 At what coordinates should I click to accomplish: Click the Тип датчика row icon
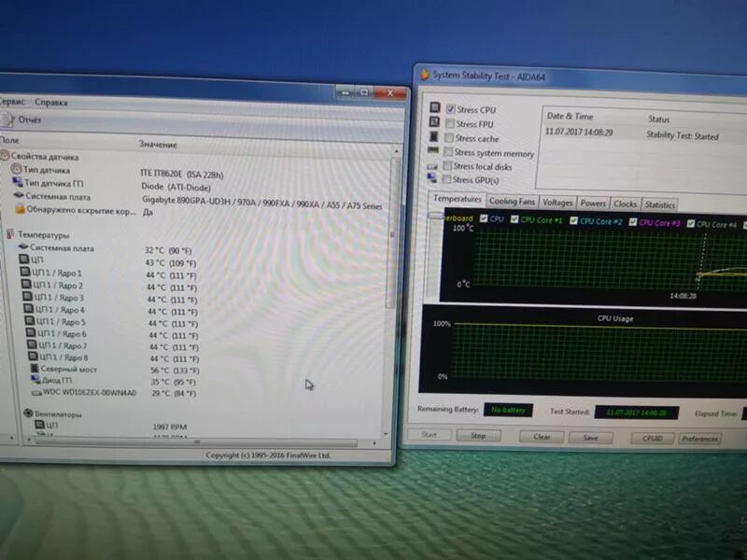pyautogui.click(x=16, y=169)
